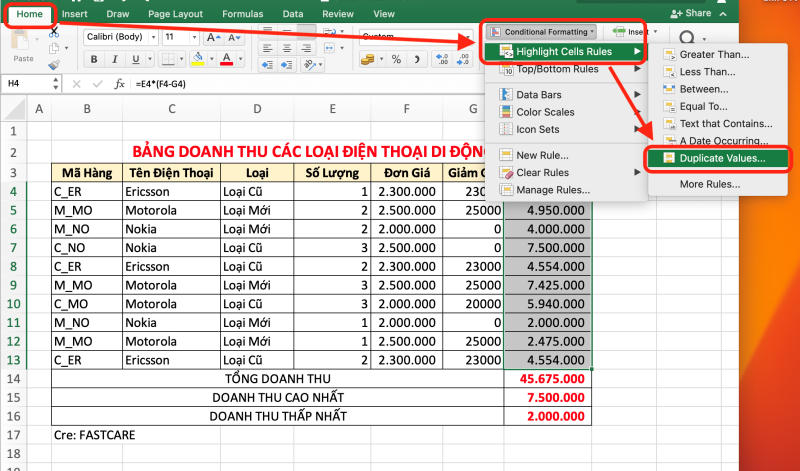
Task: Open the fill color palette arrow
Action: point(211,59)
